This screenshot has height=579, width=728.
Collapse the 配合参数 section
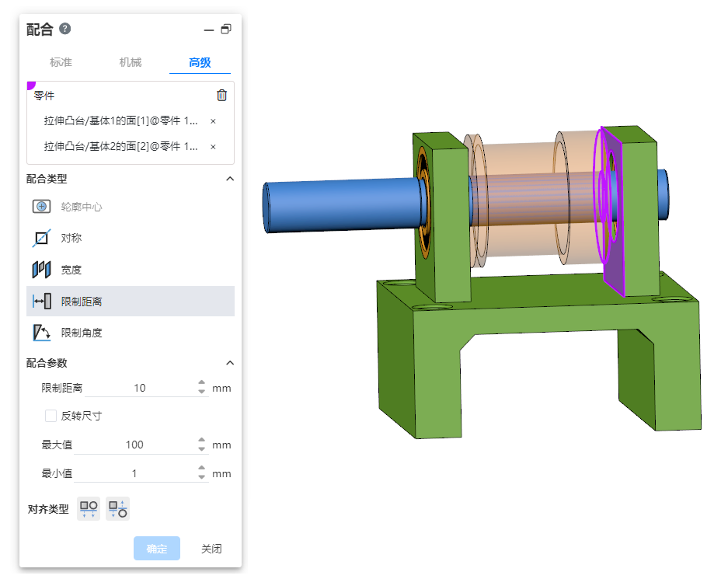[x=229, y=363]
